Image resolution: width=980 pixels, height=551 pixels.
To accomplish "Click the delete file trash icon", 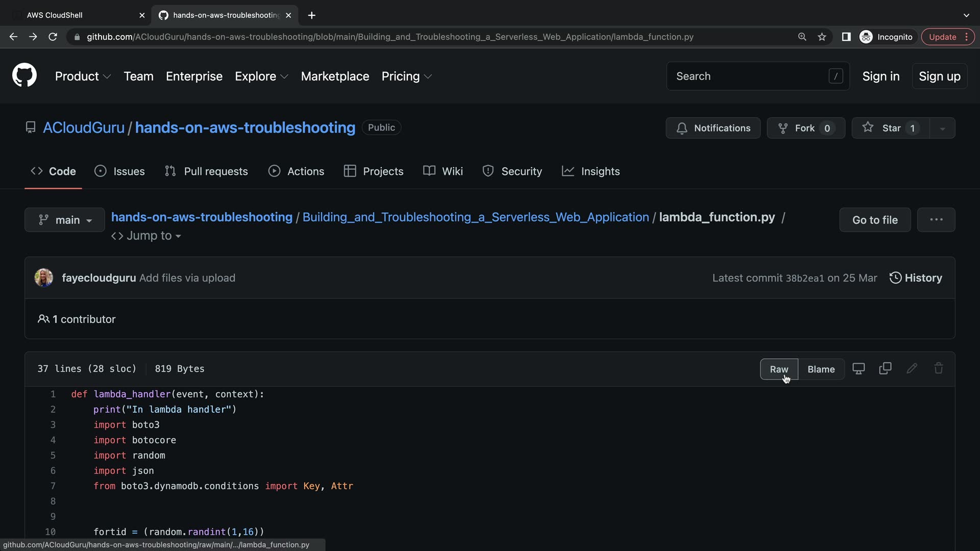I will (938, 368).
